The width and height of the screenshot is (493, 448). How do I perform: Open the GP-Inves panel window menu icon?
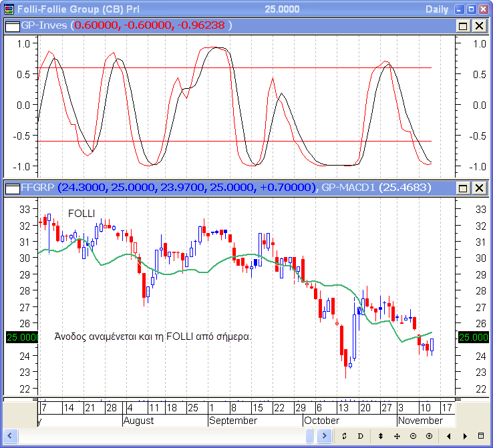pyautogui.click(x=11, y=25)
